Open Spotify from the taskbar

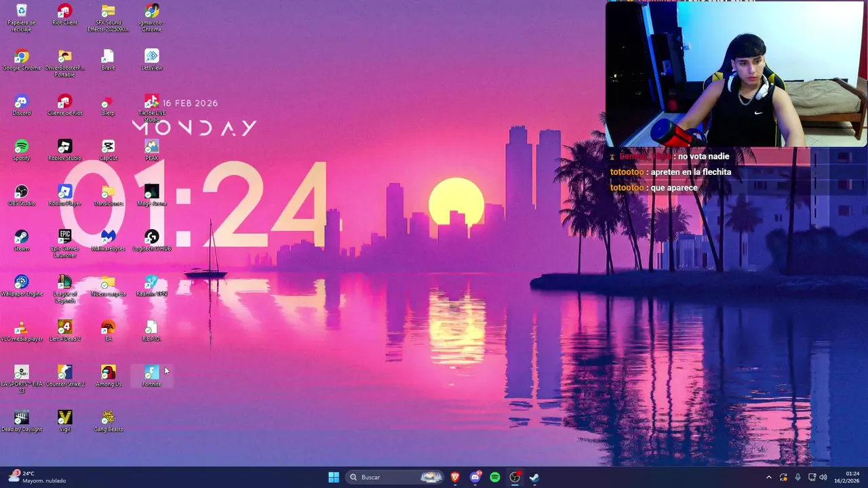tap(495, 477)
